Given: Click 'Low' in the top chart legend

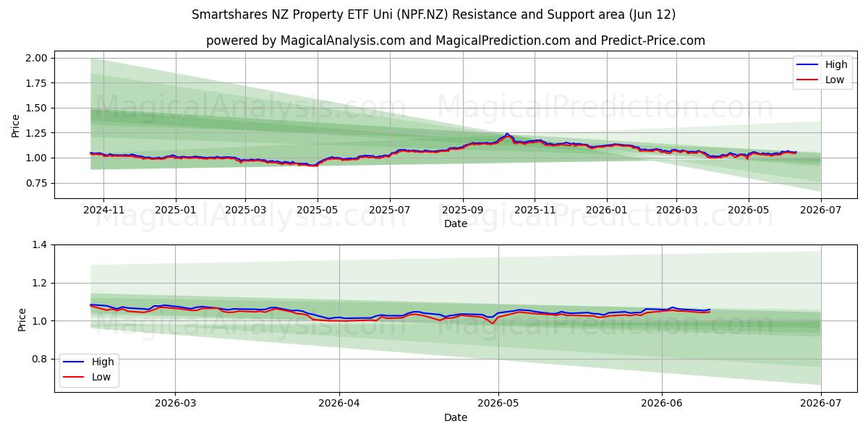Looking at the screenshot, I should pos(835,80).
